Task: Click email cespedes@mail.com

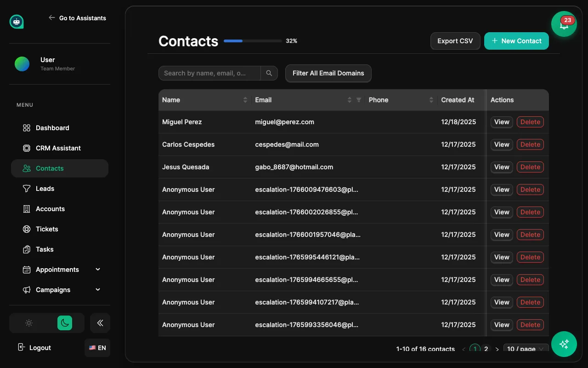Action: (287, 144)
